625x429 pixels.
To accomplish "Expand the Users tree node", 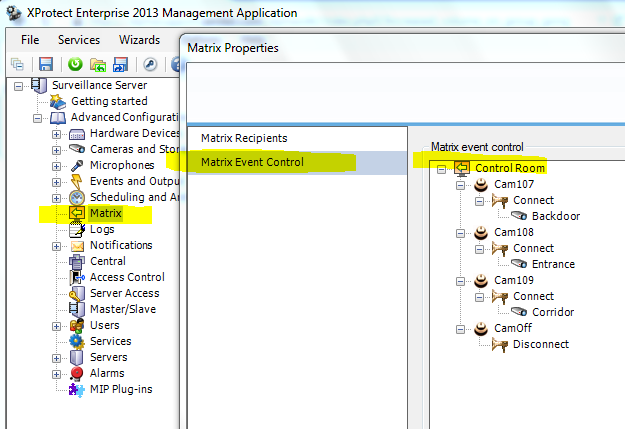I will 57,326.
